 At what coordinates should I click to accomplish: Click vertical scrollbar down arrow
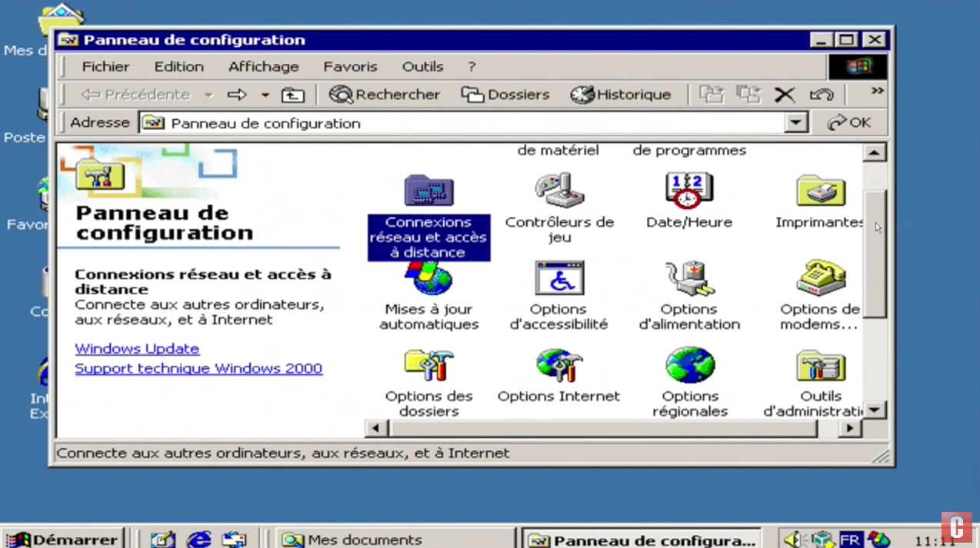click(x=875, y=410)
